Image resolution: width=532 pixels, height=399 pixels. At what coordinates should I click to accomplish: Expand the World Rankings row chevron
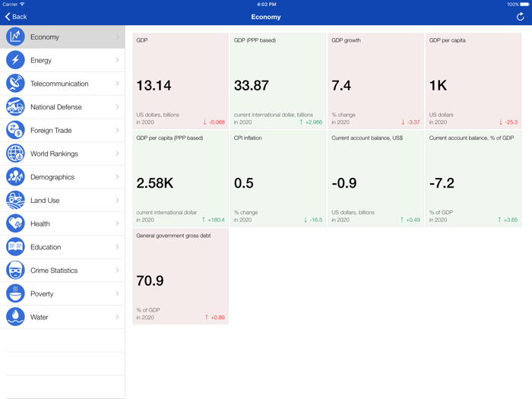pyautogui.click(x=117, y=154)
